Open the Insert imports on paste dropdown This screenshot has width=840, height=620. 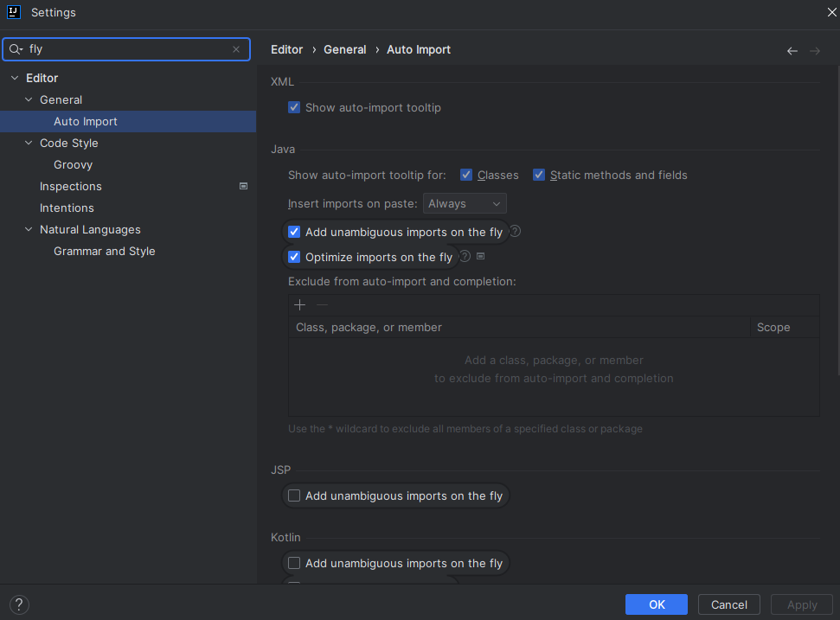pos(465,204)
